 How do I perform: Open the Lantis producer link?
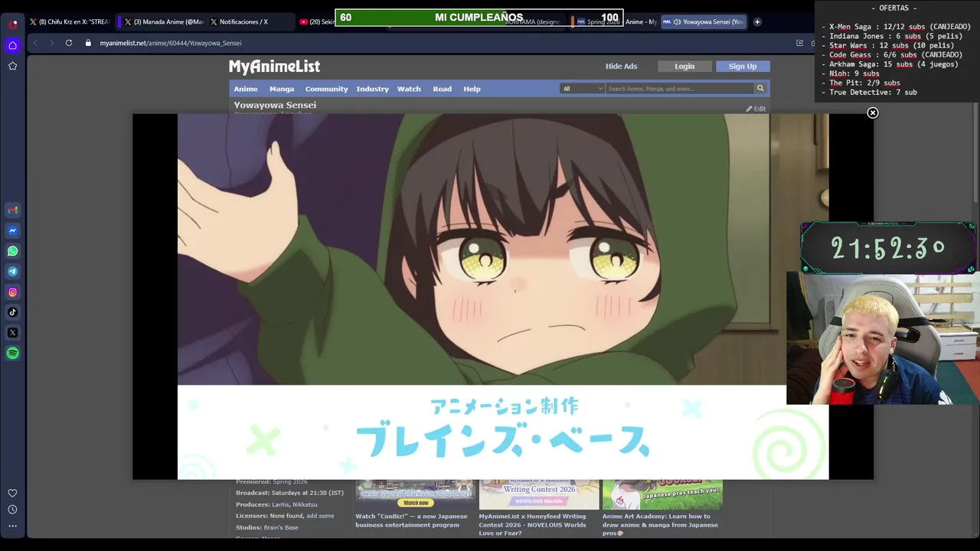tap(280, 504)
